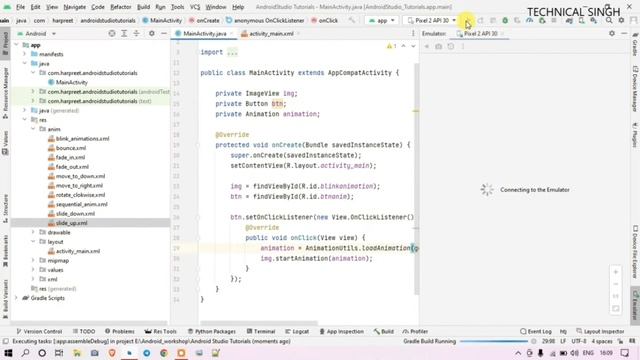640x360 pixels.
Task: Open Pixel 2 API 30 device dropdown
Action: (432, 20)
